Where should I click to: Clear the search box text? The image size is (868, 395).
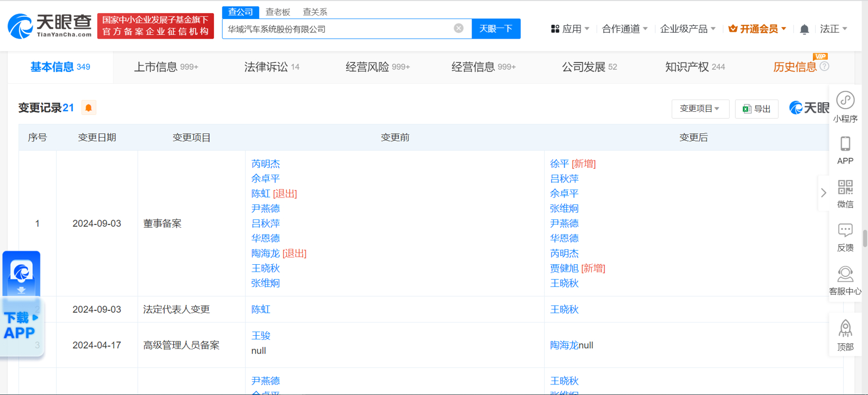click(458, 29)
